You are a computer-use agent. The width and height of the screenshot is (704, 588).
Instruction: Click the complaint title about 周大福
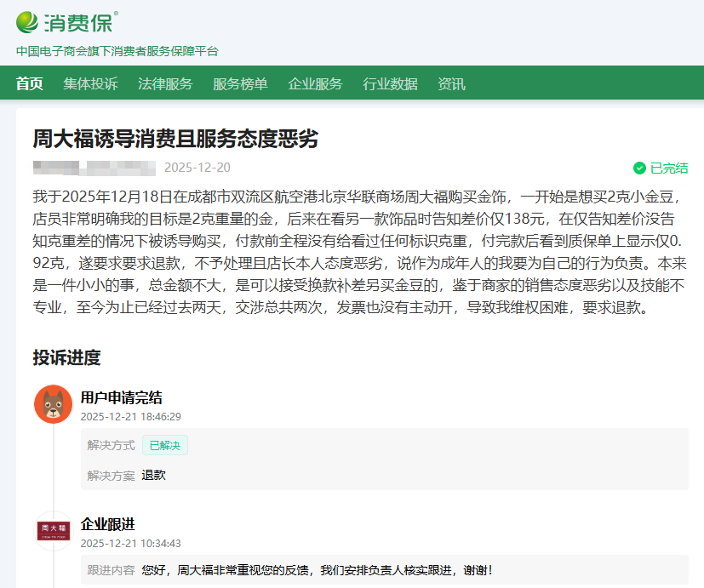point(175,138)
